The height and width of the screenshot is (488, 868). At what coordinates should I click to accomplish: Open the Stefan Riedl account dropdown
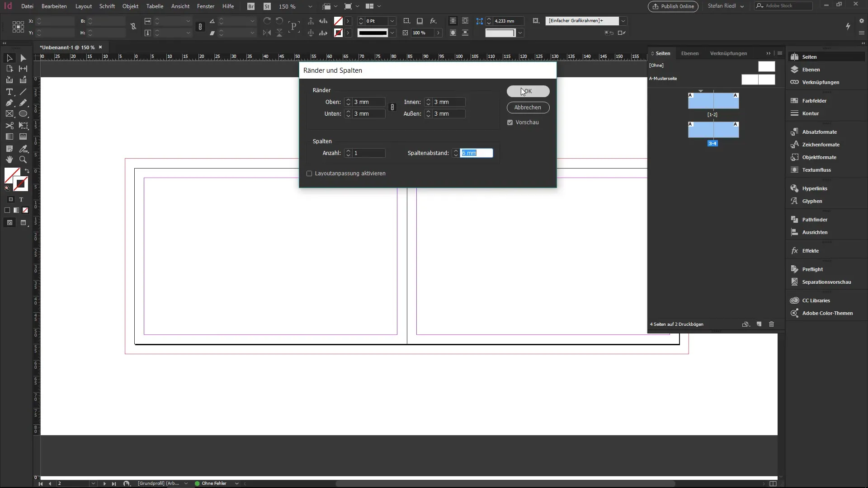[726, 6]
